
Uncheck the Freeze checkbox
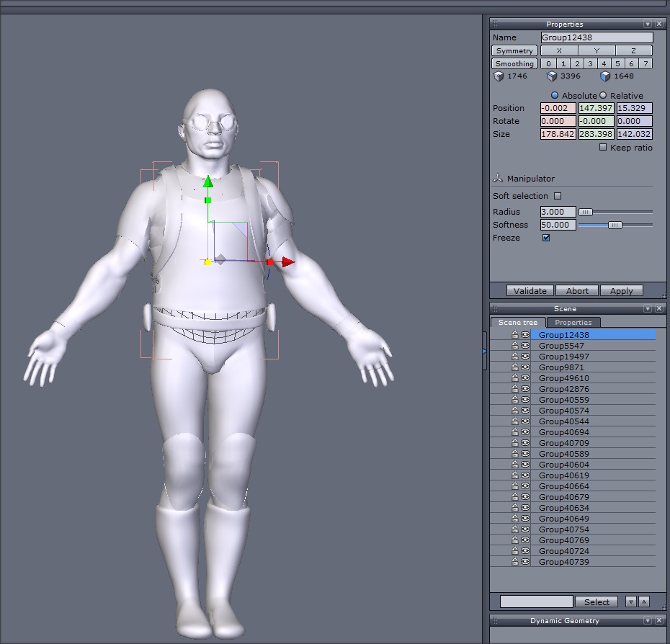[x=546, y=238]
